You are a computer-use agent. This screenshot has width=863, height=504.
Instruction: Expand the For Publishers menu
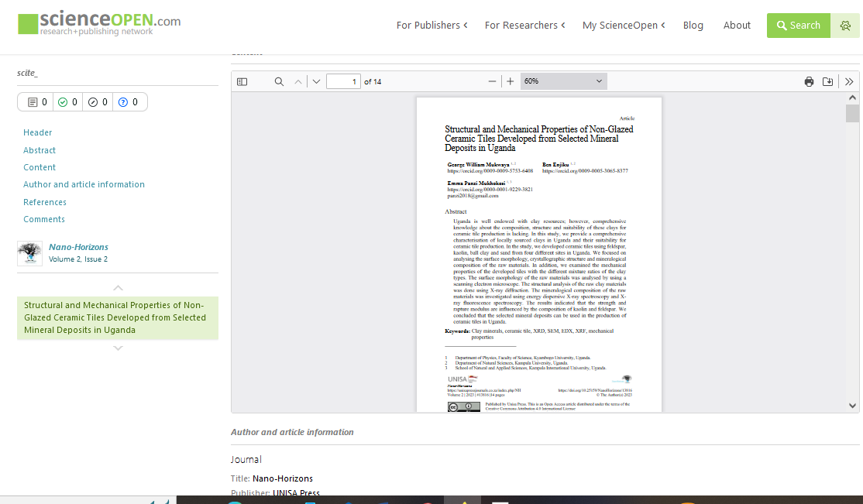pos(431,26)
